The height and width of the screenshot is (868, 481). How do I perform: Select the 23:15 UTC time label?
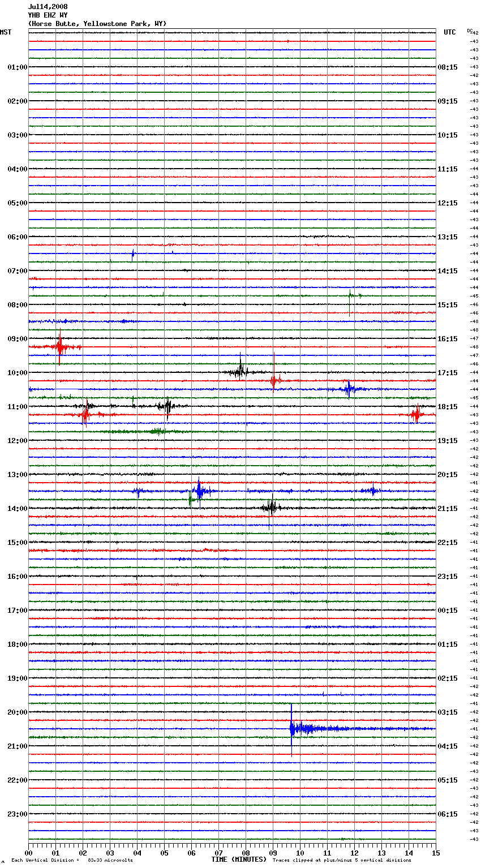(x=448, y=577)
